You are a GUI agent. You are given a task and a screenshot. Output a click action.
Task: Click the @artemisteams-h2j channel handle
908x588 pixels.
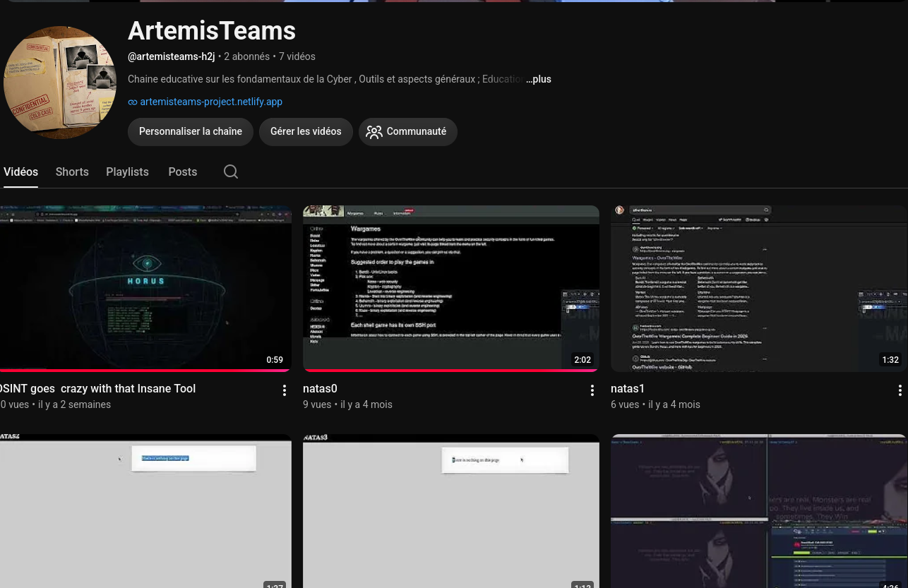[171, 56]
